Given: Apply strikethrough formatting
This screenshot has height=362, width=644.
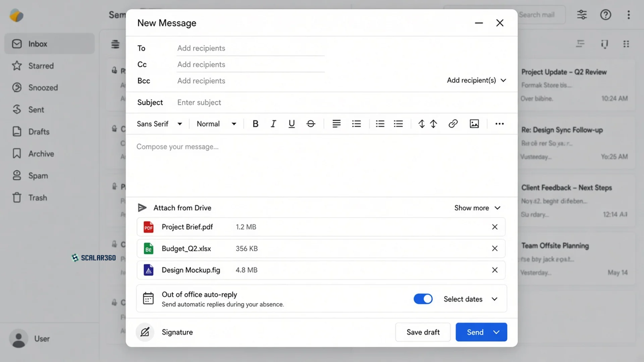Looking at the screenshot, I should (311, 124).
